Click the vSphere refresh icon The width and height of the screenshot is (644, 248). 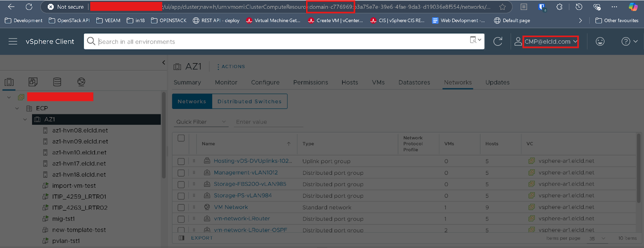[498, 41]
